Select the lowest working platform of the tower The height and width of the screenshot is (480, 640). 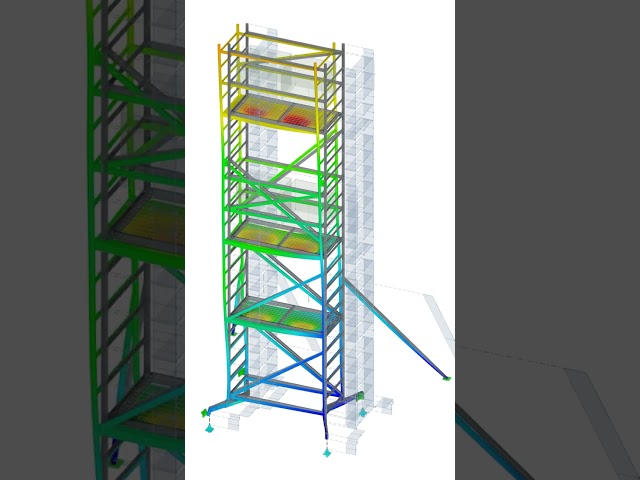click(284, 318)
